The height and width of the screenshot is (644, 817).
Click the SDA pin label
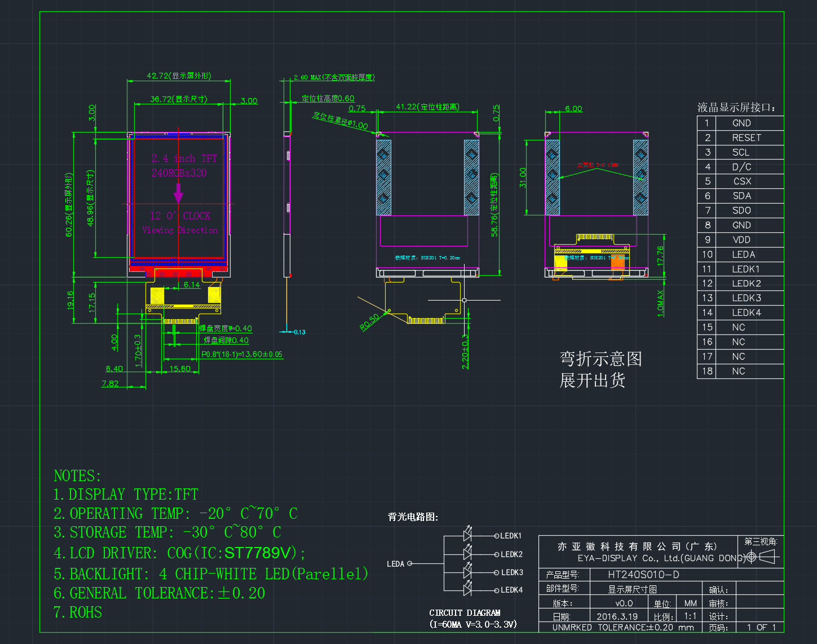(741, 196)
